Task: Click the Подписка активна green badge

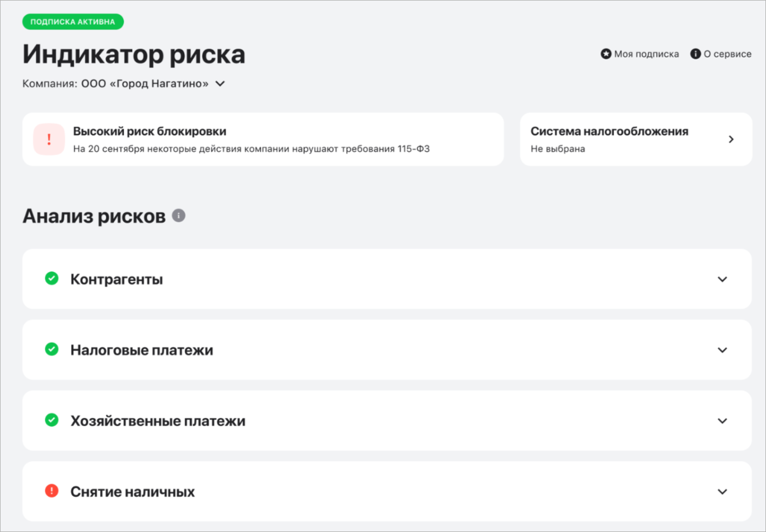Action: [x=73, y=22]
